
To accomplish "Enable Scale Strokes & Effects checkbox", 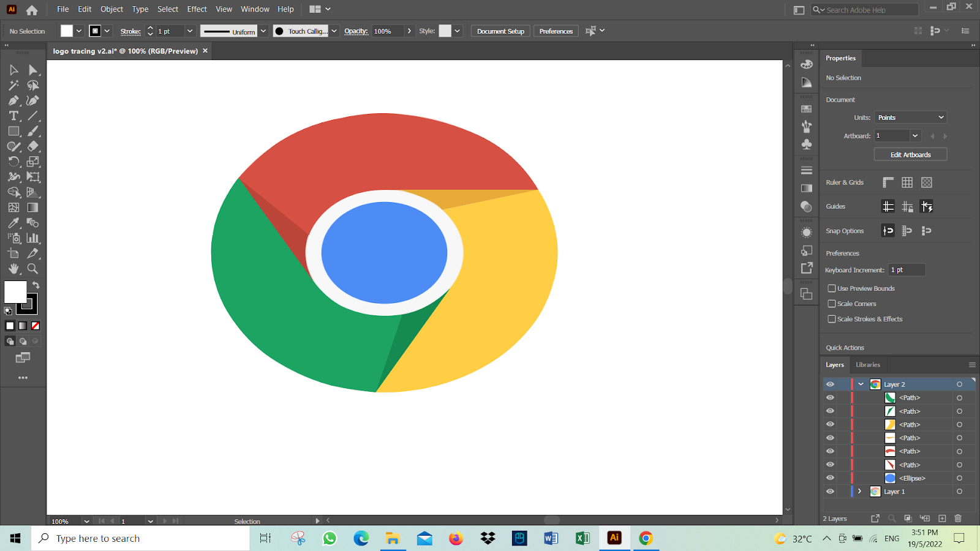I will click(x=832, y=319).
